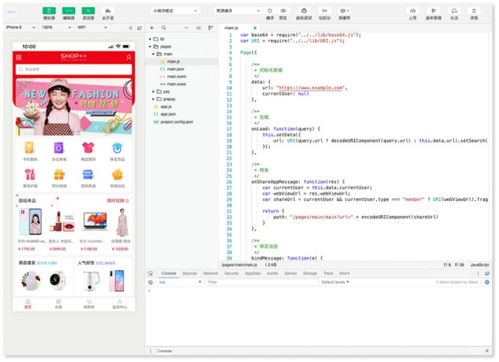Image resolution: width=499 pixels, height=362 pixels.
Task: Click the preview eye icon
Action: point(283,11)
